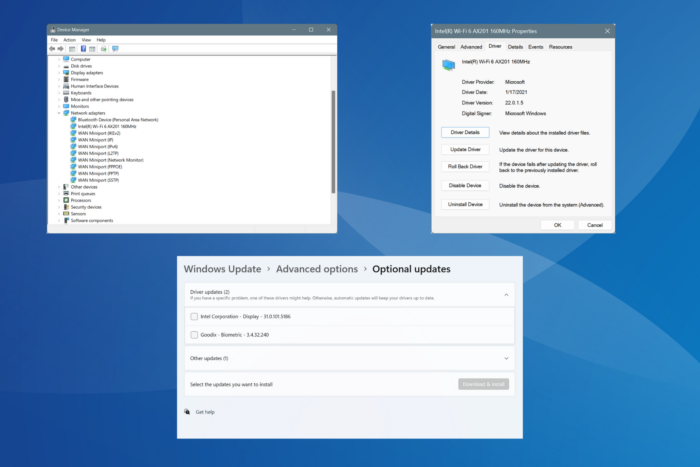Expand the Processors node chevron
The image size is (700, 467).
click(x=58, y=200)
